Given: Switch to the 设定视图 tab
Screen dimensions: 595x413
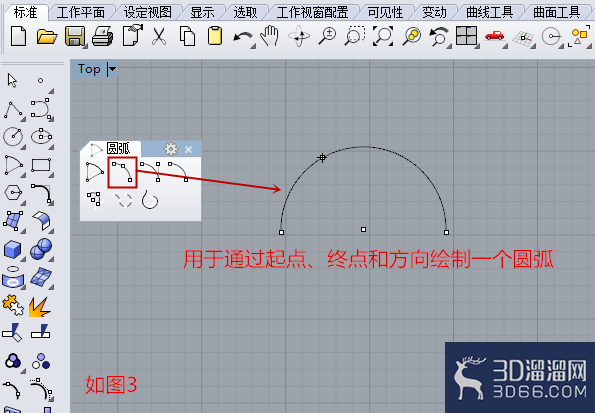Looking at the screenshot, I should pos(148,13).
